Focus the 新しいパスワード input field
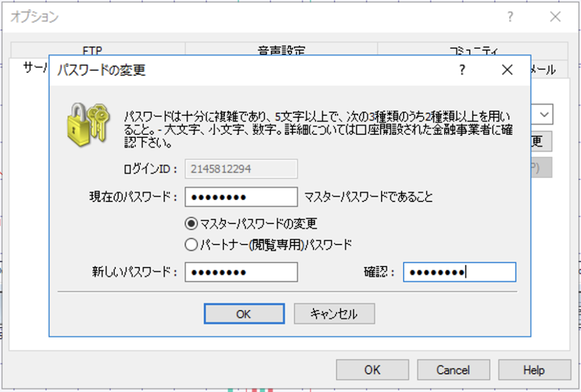 [x=241, y=272]
